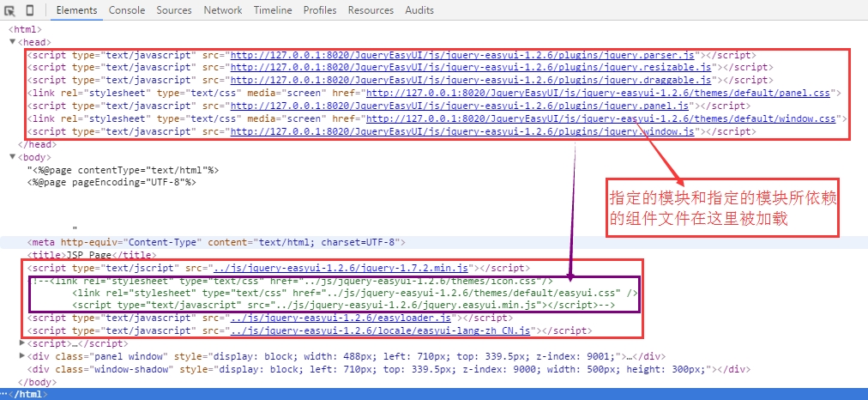Select the window-shadow div row
The height and width of the screenshot is (400, 868).
tap(389, 370)
